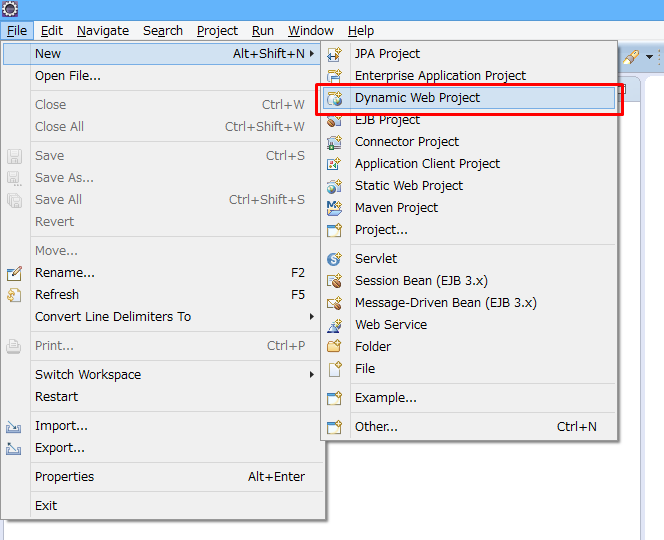Click the Project... wizard icon
This screenshot has width=664, height=540.
[335, 230]
